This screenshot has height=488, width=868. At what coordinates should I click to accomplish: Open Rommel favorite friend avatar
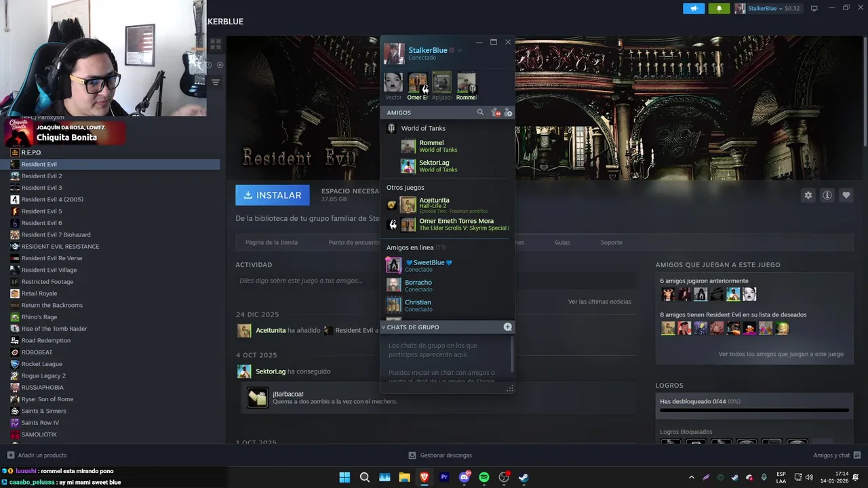(x=467, y=83)
